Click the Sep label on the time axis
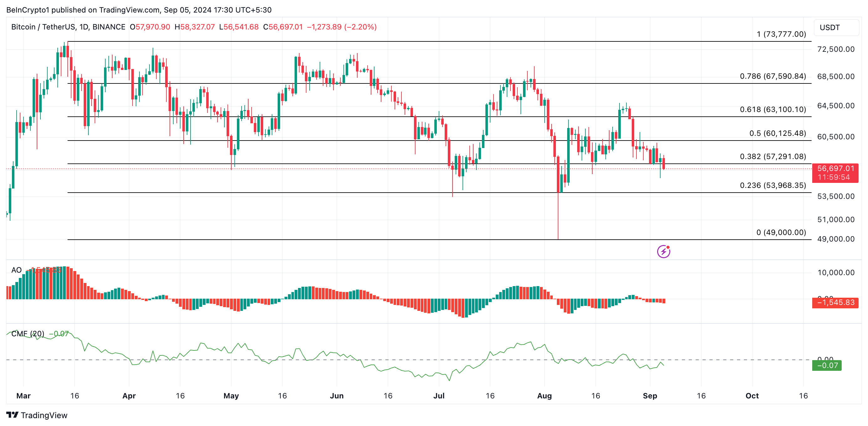This screenshot has width=868, height=426. [650, 396]
